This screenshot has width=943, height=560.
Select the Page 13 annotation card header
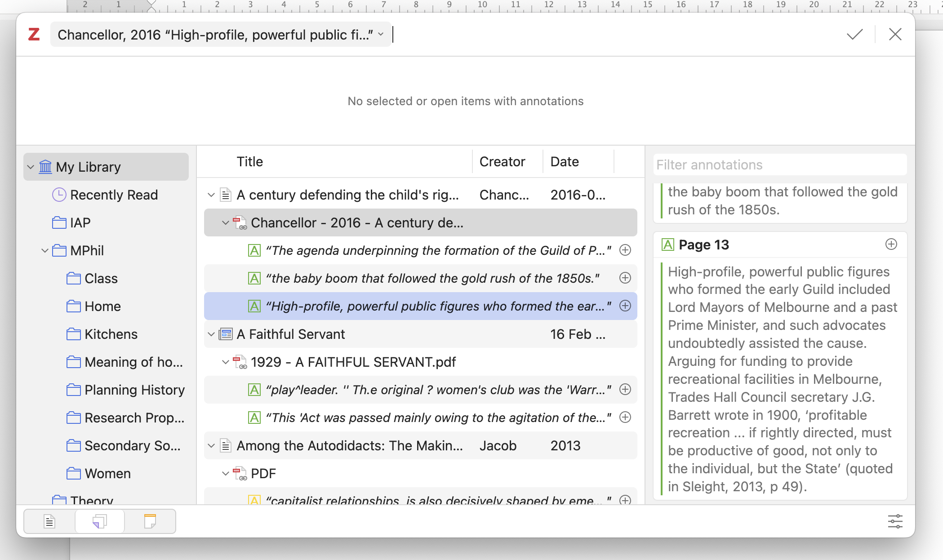click(780, 244)
